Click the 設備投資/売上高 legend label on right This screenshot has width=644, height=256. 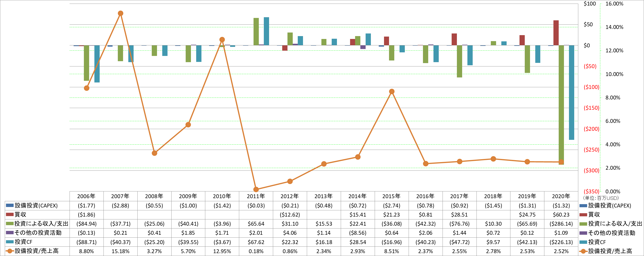tap(610, 251)
